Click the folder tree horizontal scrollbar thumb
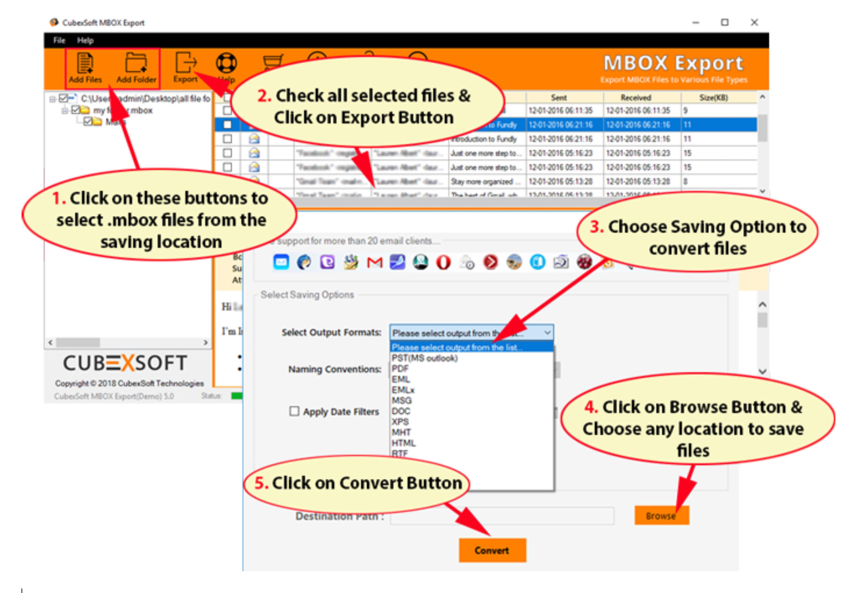The width and height of the screenshot is (868, 593). [x=78, y=342]
